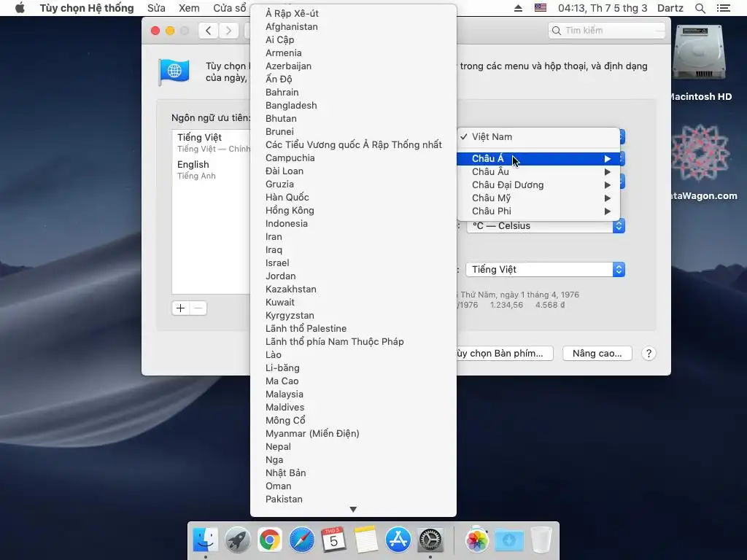
Task: Open the Sửa menu
Action: click(156, 8)
